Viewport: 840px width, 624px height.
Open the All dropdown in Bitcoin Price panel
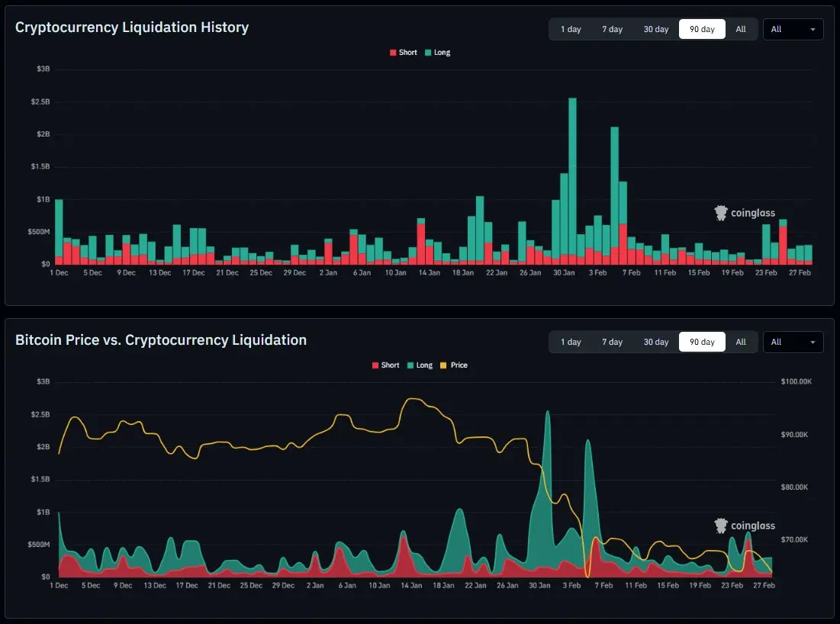coord(793,342)
